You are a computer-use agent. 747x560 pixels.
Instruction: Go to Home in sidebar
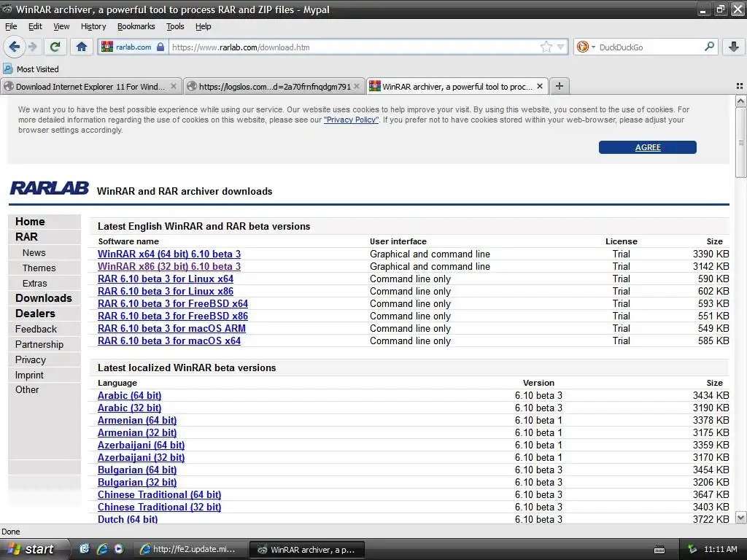(30, 222)
